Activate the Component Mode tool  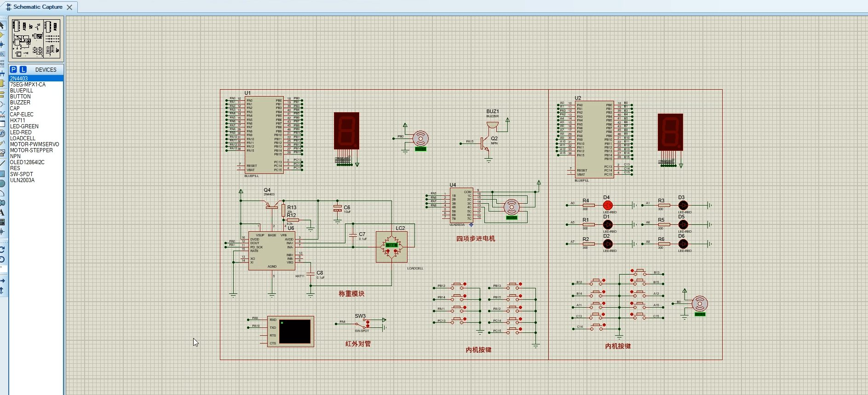point(2,35)
